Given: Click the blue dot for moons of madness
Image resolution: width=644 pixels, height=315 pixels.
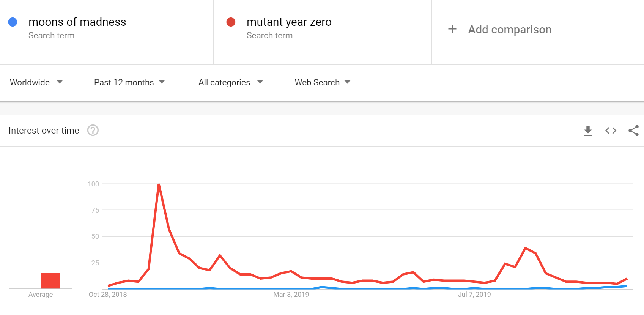Looking at the screenshot, I should (x=13, y=22).
